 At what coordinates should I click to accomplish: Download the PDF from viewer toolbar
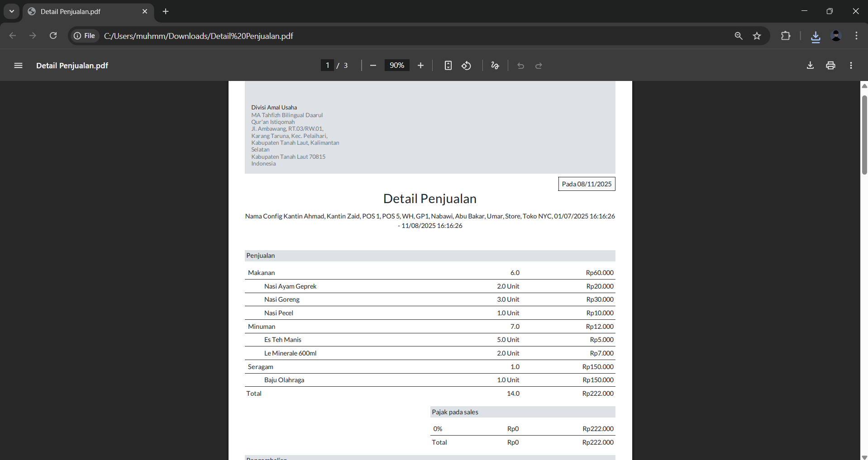point(810,66)
